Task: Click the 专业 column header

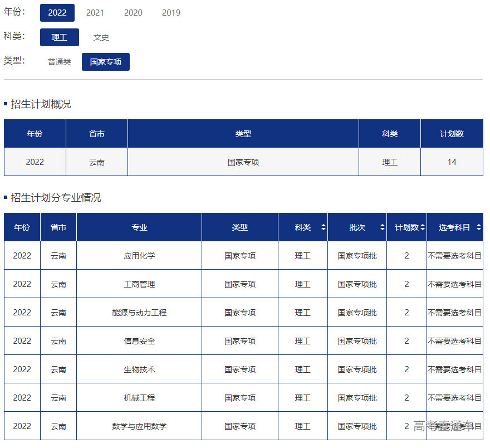Action: tap(139, 227)
